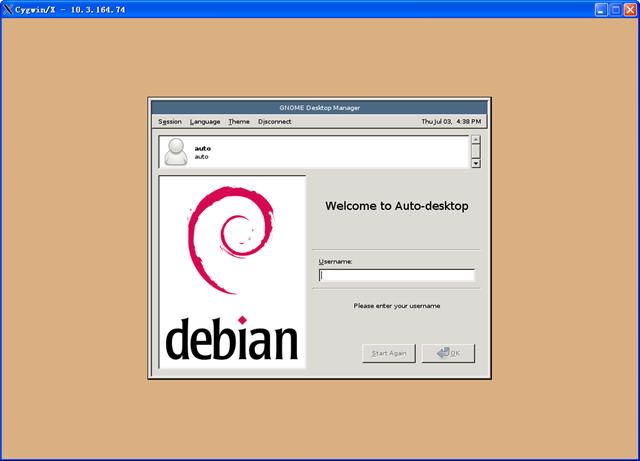Viewport: 640px width, 461px height.
Task: Click the OK button
Action: 448,353
